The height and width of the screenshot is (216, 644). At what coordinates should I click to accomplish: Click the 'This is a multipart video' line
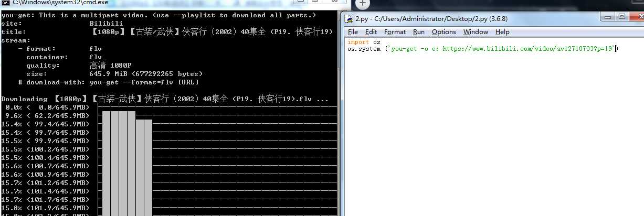(159, 15)
